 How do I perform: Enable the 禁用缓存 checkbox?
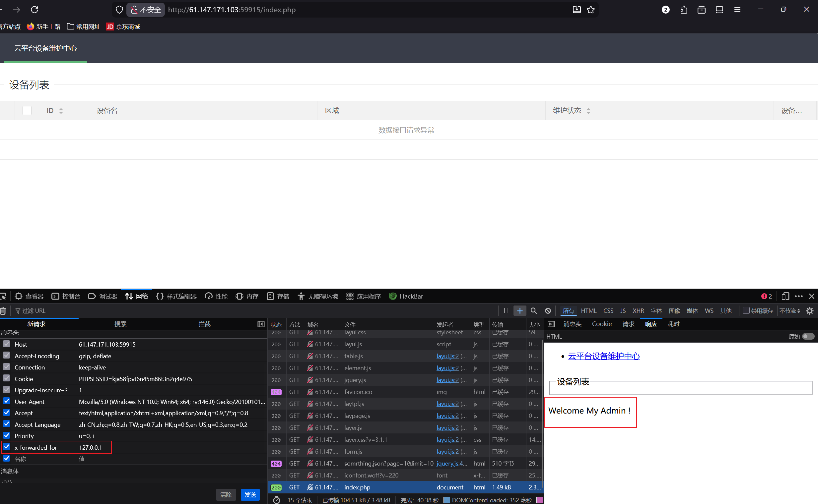(x=746, y=310)
